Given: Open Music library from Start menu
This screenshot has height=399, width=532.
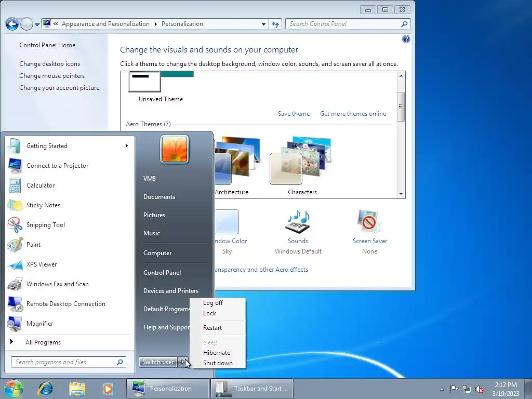Looking at the screenshot, I should [x=152, y=233].
